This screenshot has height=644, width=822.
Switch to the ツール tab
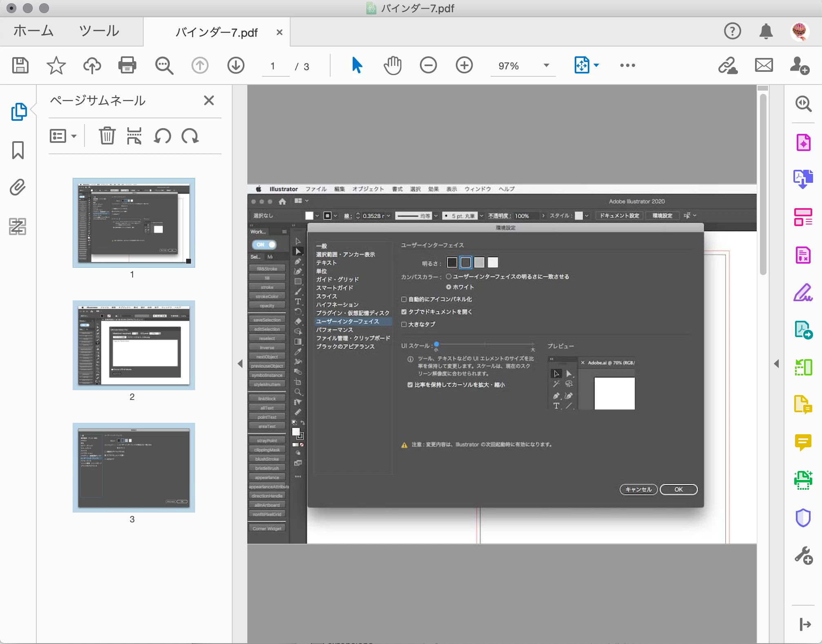[99, 31]
